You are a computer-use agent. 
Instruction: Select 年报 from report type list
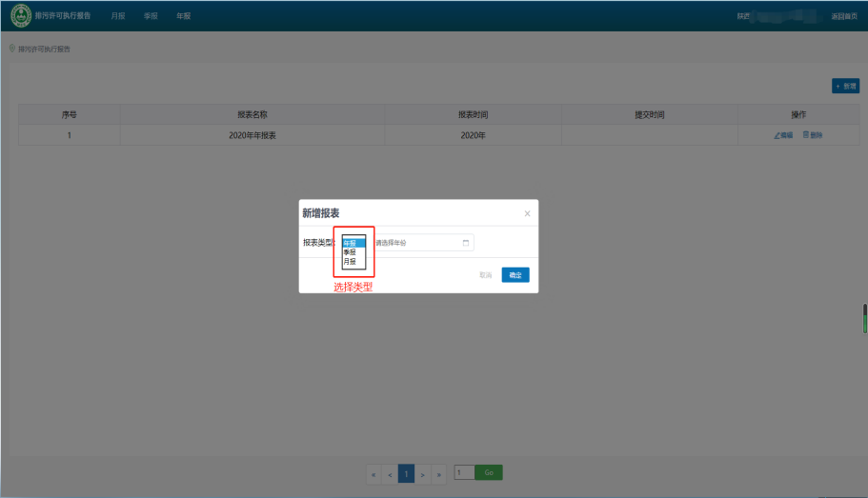(x=351, y=243)
